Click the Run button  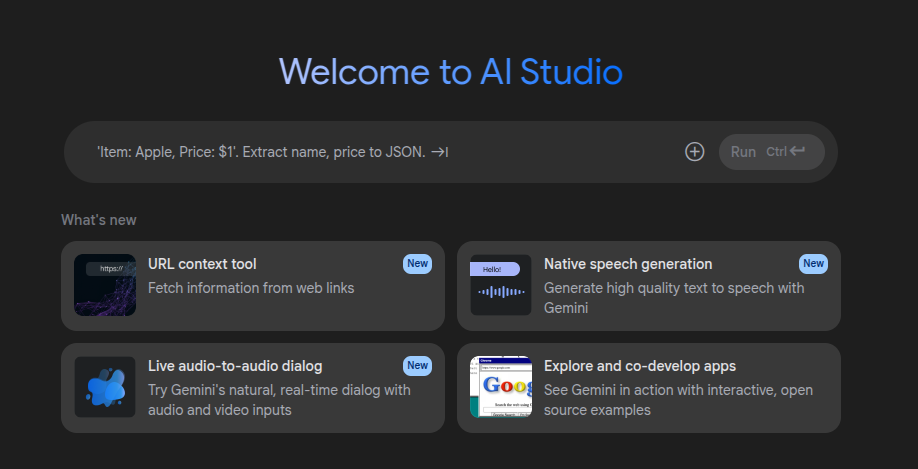coord(772,152)
